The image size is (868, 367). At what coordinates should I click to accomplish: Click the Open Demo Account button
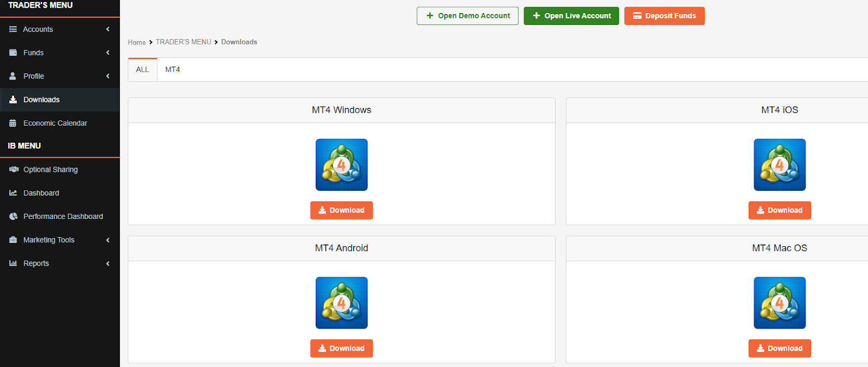pyautogui.click(x=468, y=16)
